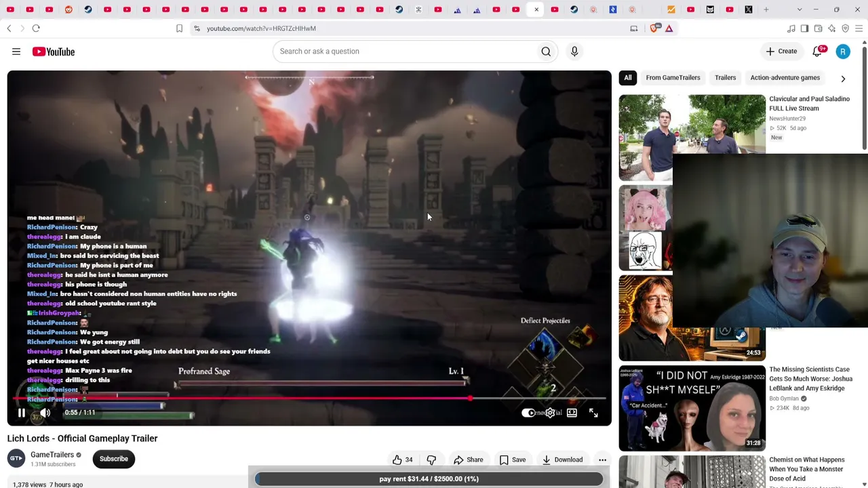Open 'Chemist on What Happens' video title
Image resolution: width=868 pixels, height=488 pixels.
point(807,469)
